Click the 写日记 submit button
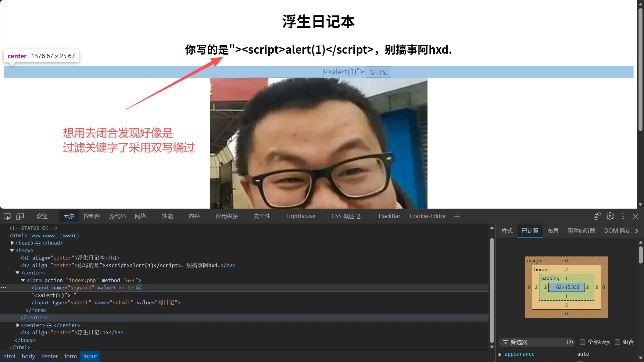 pyautogui.click(x=378, y=72)
